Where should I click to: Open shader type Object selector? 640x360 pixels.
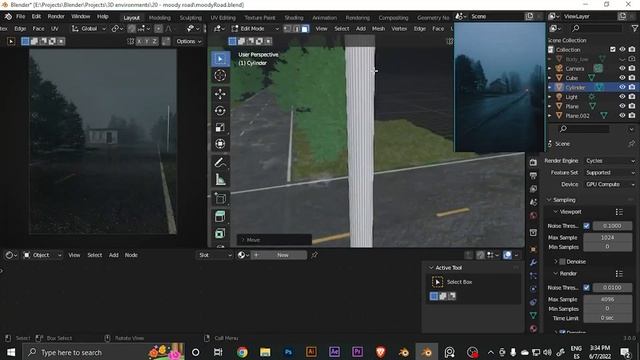(42, 255)
